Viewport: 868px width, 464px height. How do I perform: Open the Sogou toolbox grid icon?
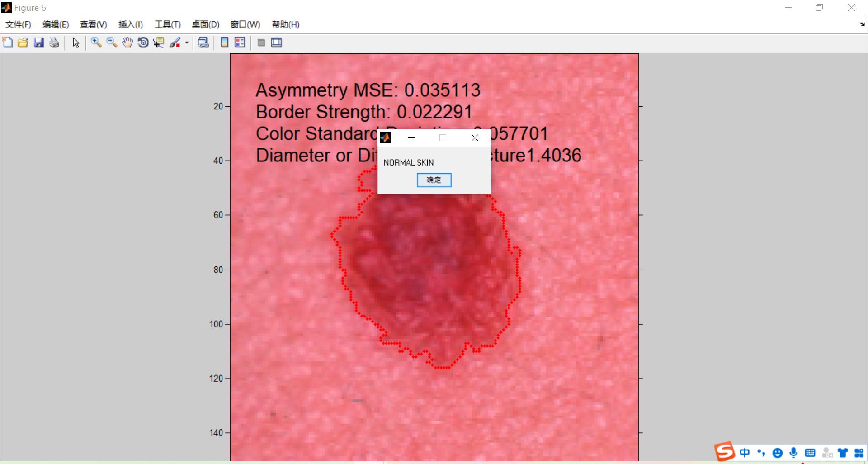click(x=859, y=453)
